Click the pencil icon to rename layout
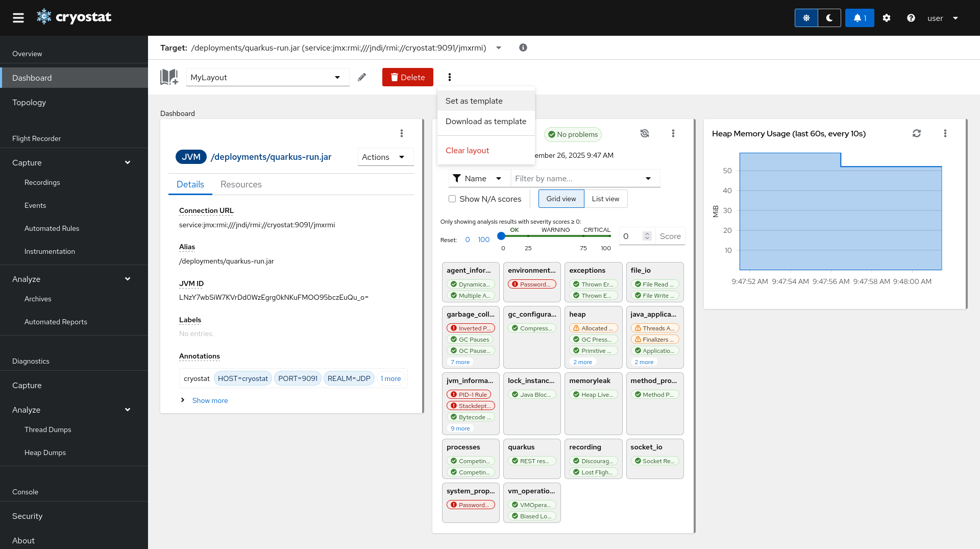Image resolution: width=980 pixels, height=549 pixels. coord(362,77)
